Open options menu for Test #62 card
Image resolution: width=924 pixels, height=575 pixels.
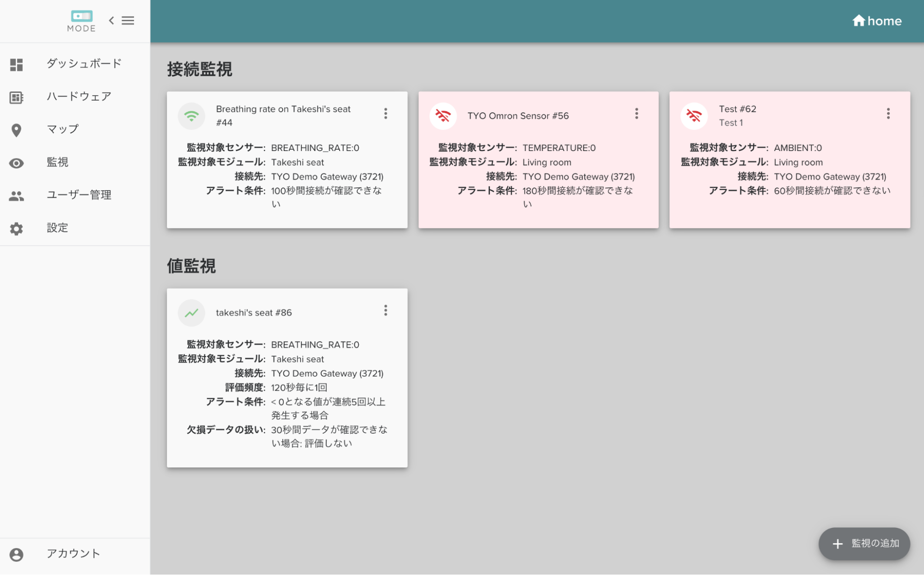[x=888, y=114]
